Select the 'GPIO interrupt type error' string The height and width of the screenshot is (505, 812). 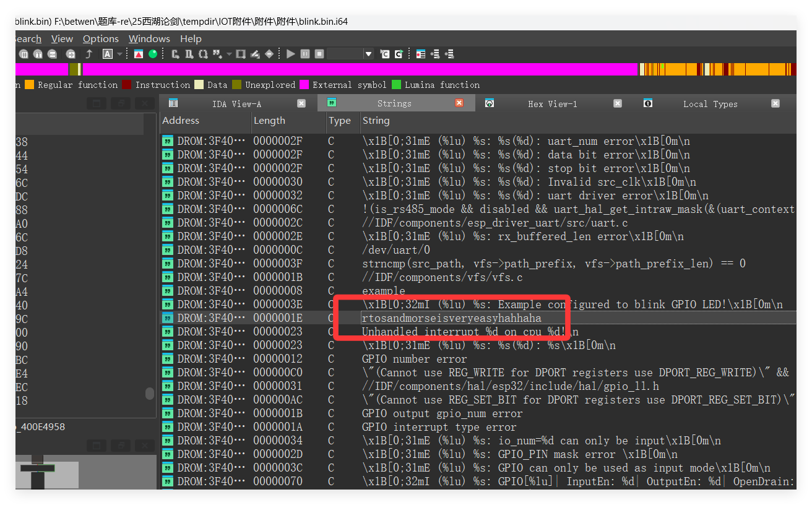(439, 427)
